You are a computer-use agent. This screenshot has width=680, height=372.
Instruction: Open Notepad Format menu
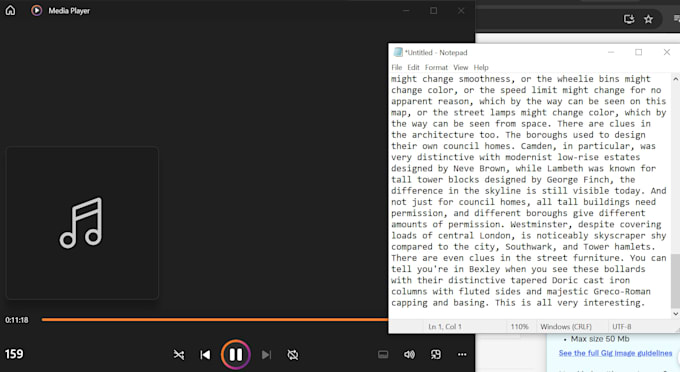click(x=436, y=67)
